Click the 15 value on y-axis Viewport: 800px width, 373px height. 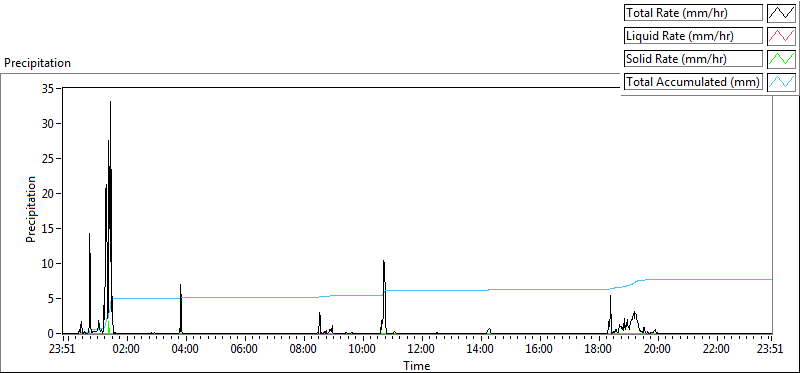tap(48, 229)
